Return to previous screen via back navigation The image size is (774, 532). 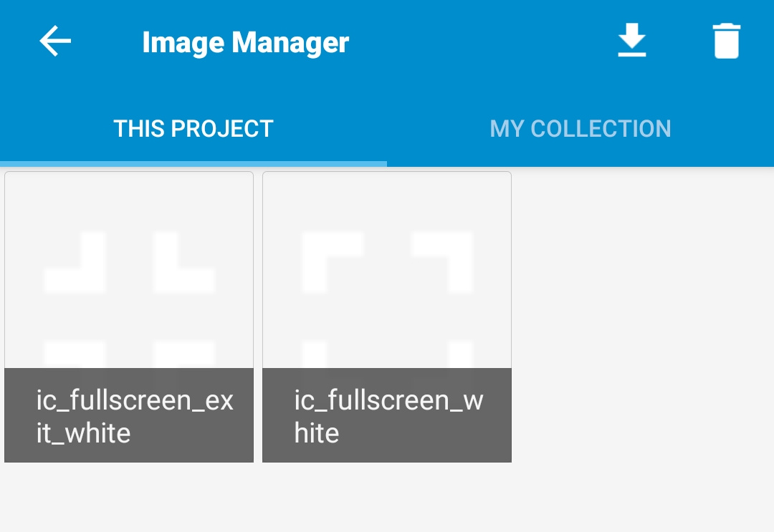point(54,41)
